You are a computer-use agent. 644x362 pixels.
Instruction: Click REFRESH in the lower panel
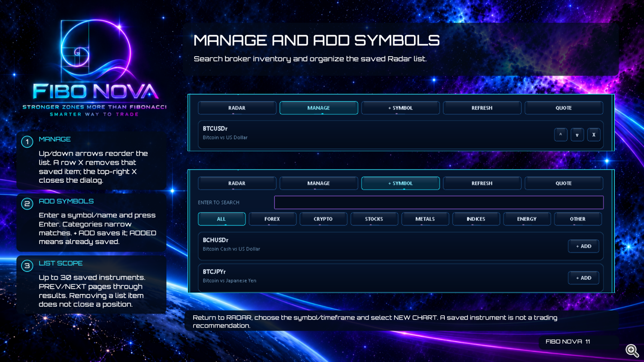pos(482,183)
